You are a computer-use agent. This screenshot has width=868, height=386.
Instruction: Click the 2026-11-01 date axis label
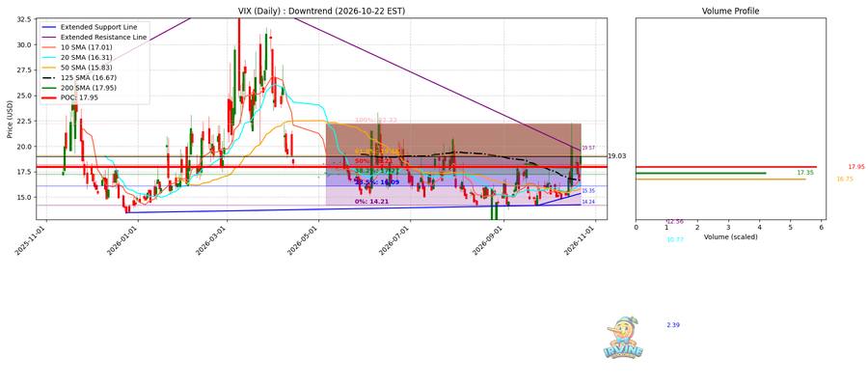click(580, 240)
